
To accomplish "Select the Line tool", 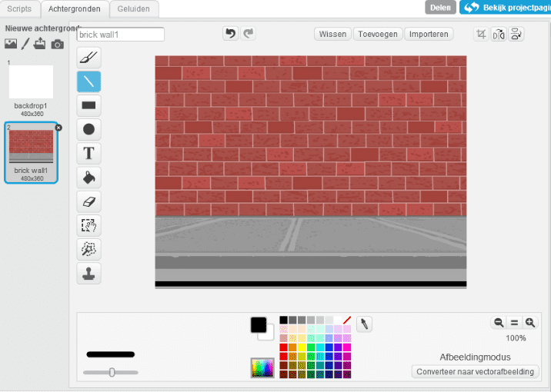I will pos(88,81).
